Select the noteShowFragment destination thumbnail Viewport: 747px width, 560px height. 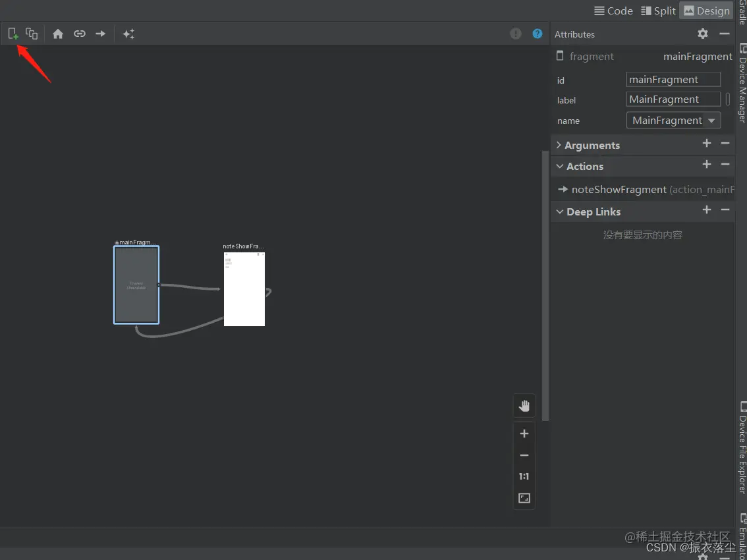[244, 289]
